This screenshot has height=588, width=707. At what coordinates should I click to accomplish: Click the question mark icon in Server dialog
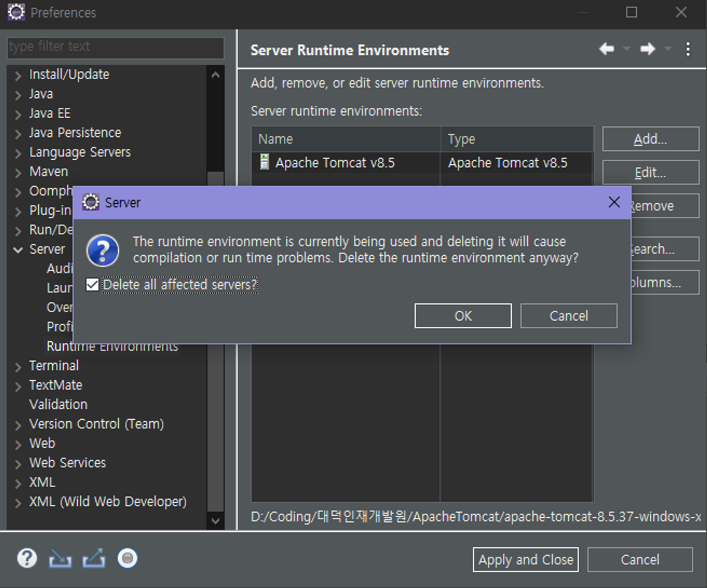(102, 250)
